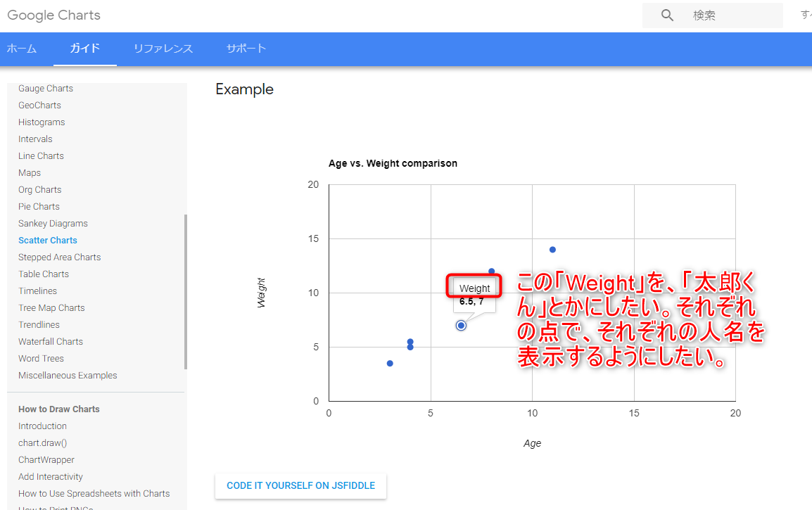Open the ホーム tab
Screen dimensions: 812x510
(x=21, y=49)
